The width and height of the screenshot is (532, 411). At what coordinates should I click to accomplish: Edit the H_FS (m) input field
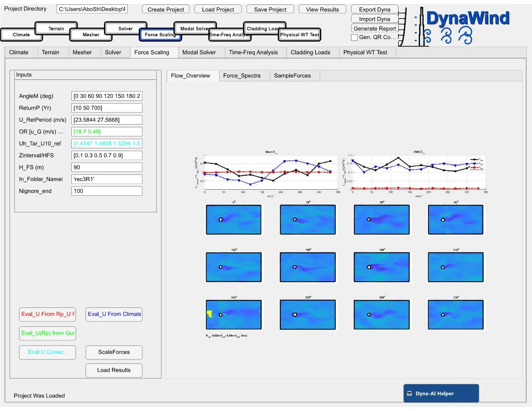(107, 167)
